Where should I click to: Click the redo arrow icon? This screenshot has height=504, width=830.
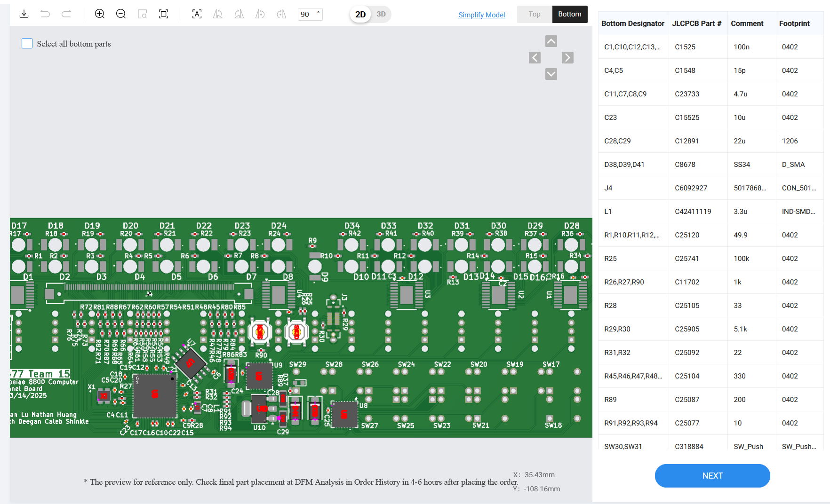click(66, 14)
